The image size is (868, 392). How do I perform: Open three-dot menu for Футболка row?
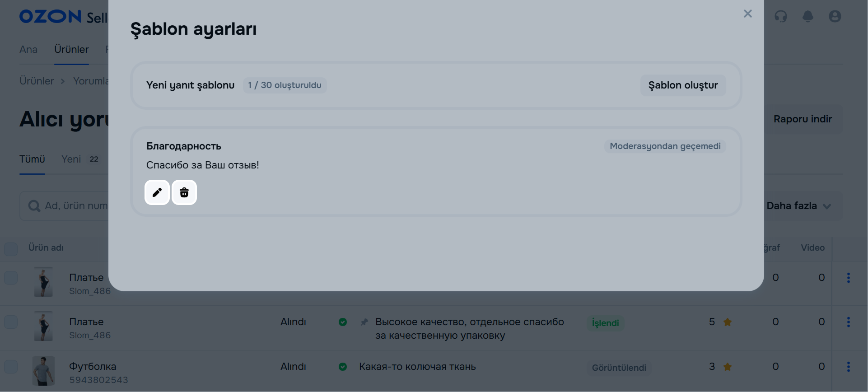(848, 367)
